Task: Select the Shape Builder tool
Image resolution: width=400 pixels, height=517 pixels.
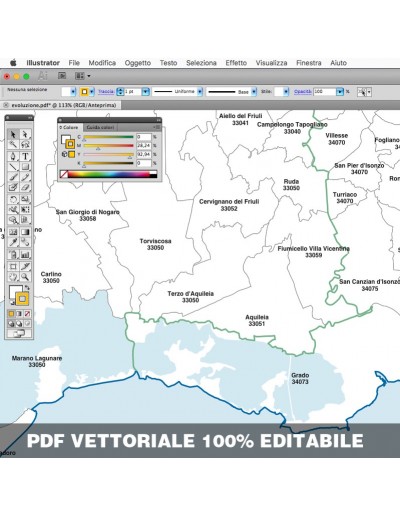Action: pos(13,220)
